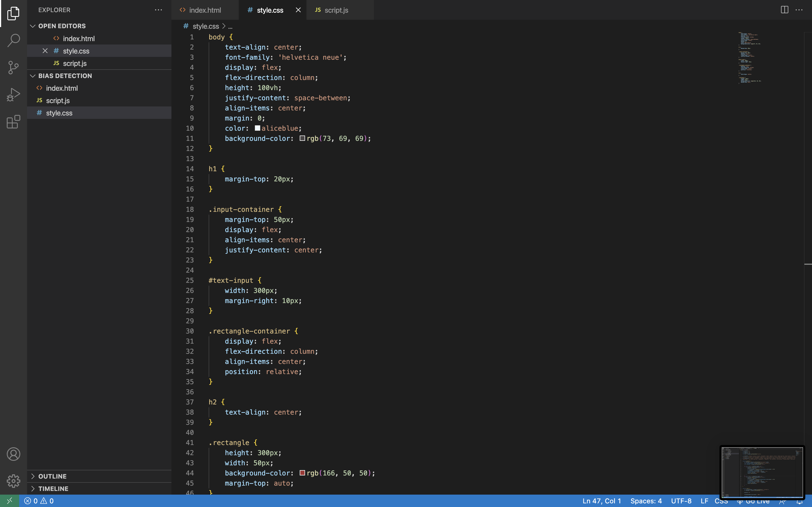Close the style.css editor tab

298,10
